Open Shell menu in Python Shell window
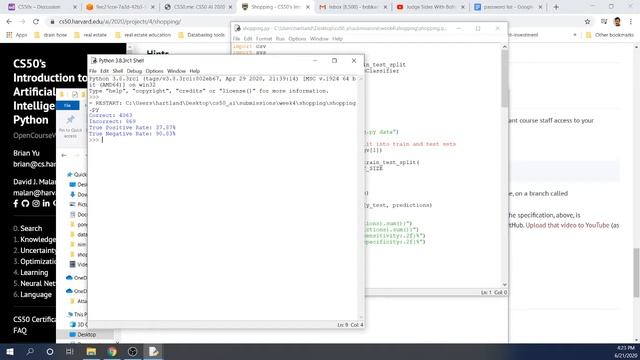Screen dimensions: 640x360 pyautogui.click(x=118, y=71)
